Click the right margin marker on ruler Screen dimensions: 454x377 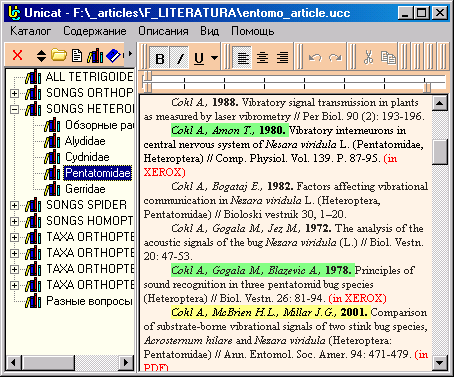click(x=427, y=87)
